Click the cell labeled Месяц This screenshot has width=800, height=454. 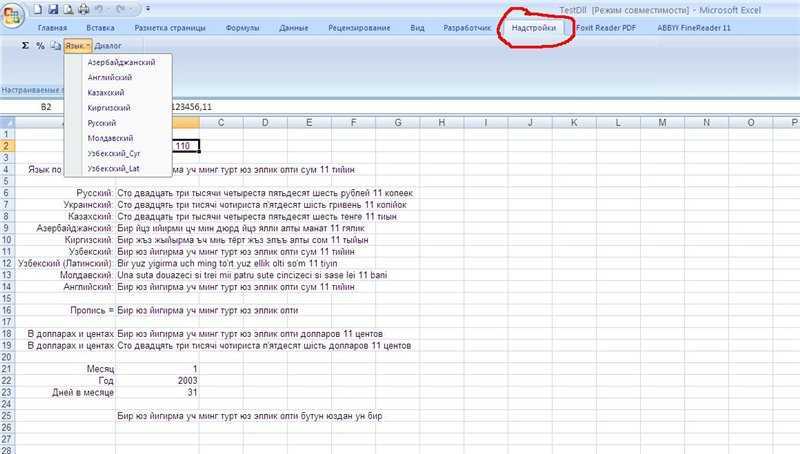pos(101,369)
